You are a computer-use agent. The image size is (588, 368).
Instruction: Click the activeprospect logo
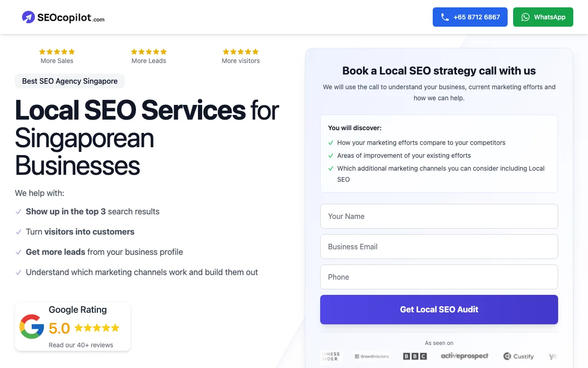point(464,356)
